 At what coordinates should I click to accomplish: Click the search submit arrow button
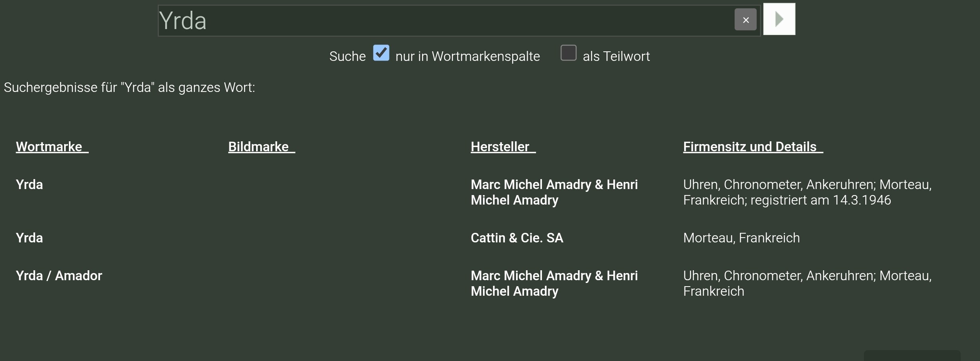[x=779, y=19]
